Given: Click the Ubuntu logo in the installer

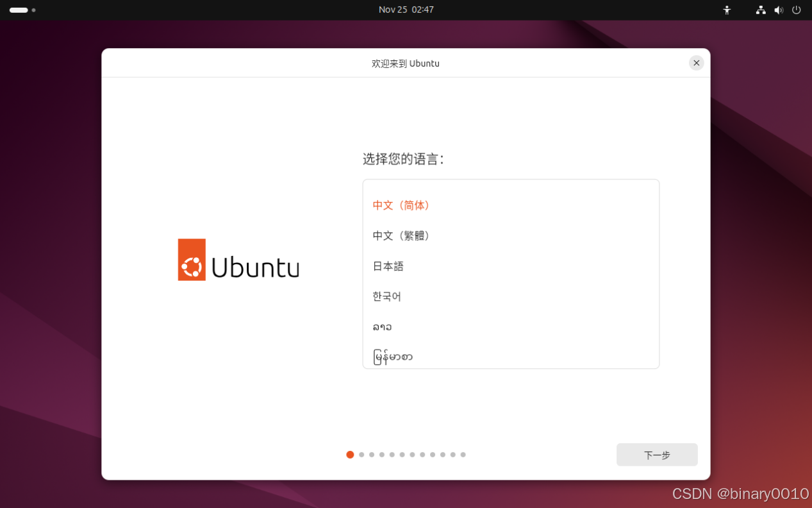Looking at the screenshot, I should tap(238, 259).
